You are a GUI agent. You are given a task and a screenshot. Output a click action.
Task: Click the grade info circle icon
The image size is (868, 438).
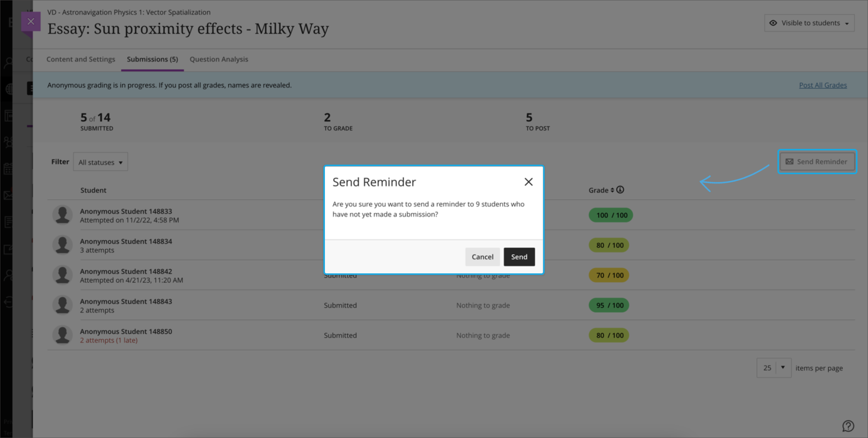pos(620,190)
